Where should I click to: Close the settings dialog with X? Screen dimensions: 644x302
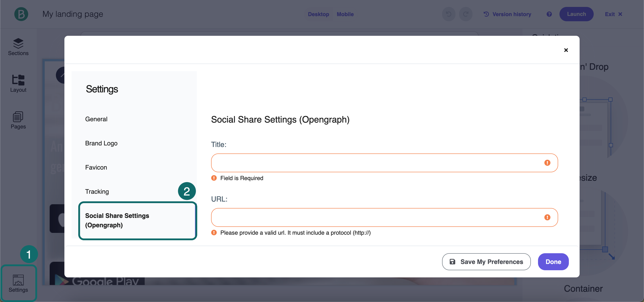[x=566, y=50]
